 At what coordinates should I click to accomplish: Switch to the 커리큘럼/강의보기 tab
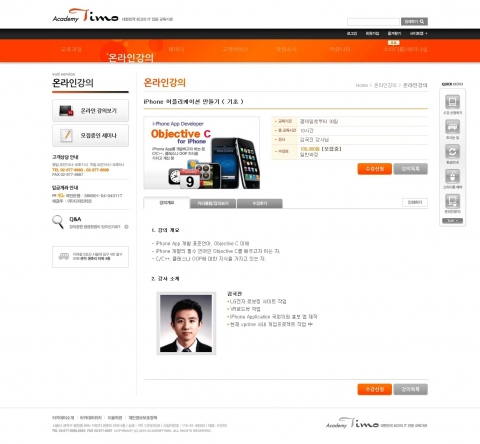pyautogui.click(x=213, y=203)
